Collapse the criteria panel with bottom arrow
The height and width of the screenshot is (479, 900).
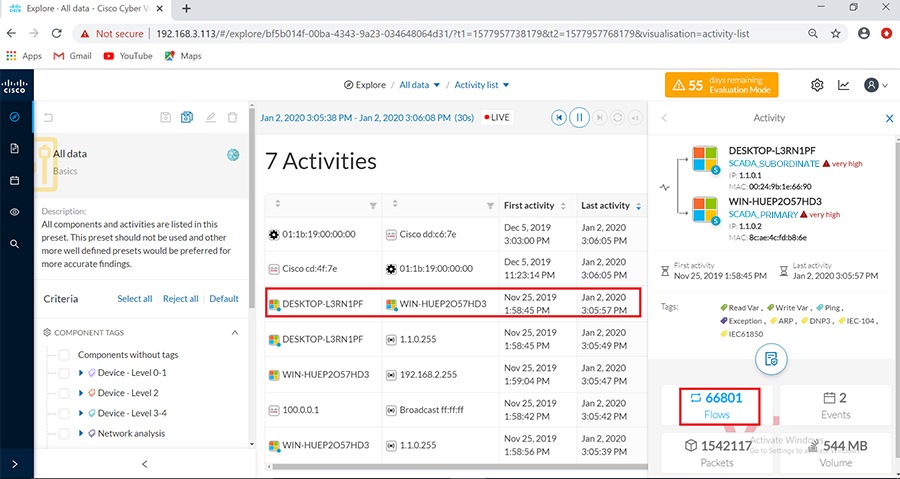tap(145, 464)
